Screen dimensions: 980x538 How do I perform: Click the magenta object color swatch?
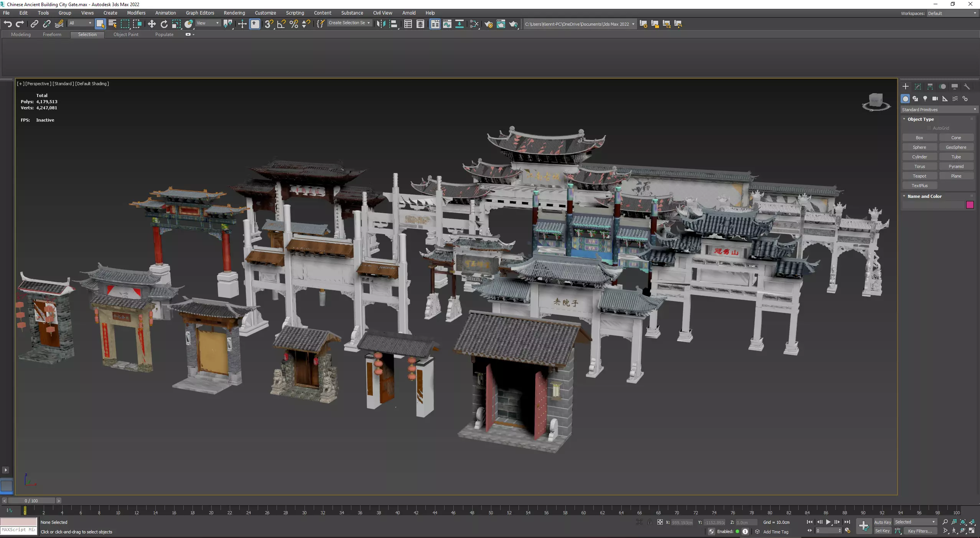click(970, 205)
